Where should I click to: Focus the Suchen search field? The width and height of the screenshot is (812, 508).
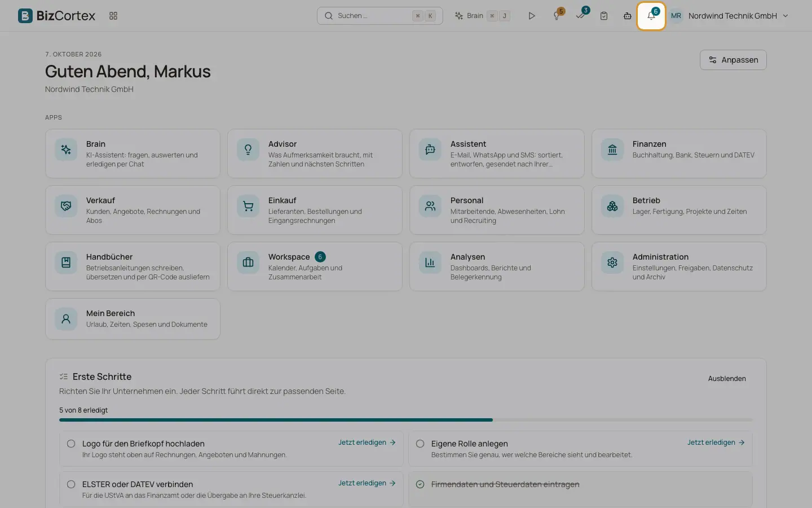(x=379, y=16)
